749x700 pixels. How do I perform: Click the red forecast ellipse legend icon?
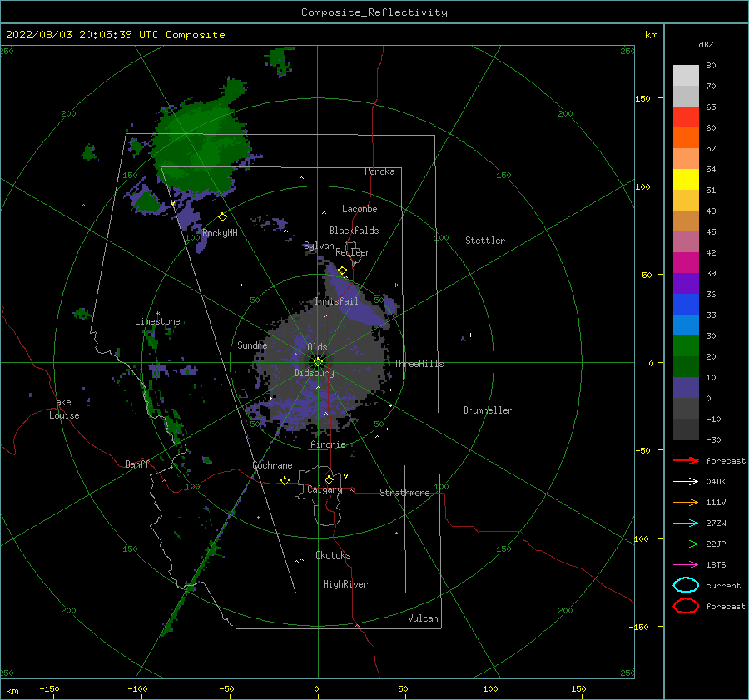click(x=686, y=606)
